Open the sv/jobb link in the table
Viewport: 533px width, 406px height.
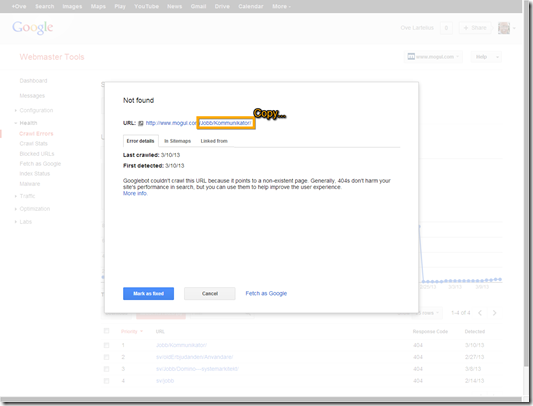pyautogui.click(x=165, y=381)
